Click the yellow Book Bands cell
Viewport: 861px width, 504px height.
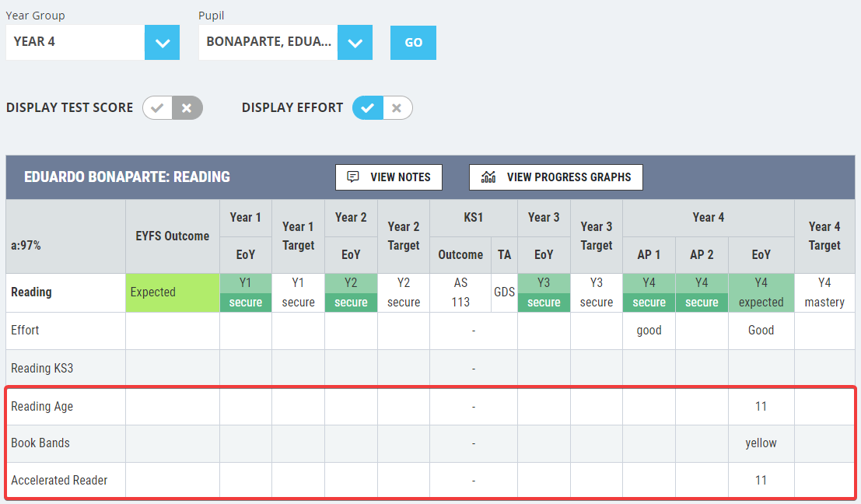point(761,443)
